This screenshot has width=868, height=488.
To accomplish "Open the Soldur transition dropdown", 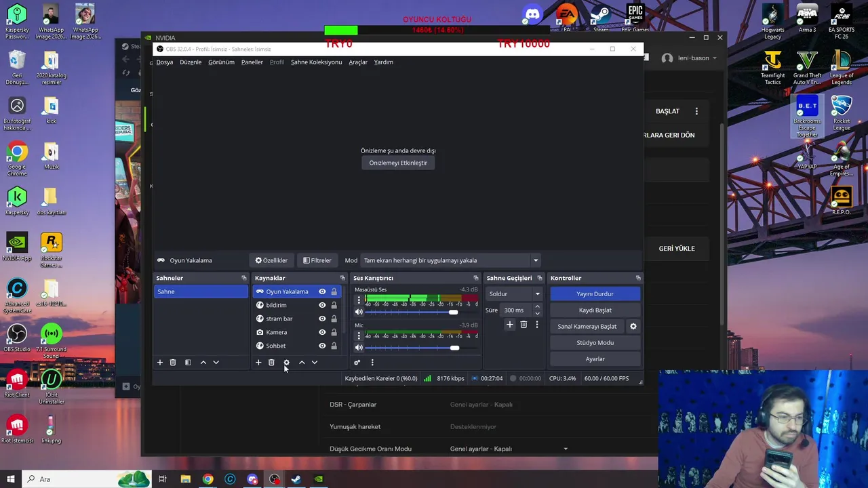I will [x=515, y=293].
